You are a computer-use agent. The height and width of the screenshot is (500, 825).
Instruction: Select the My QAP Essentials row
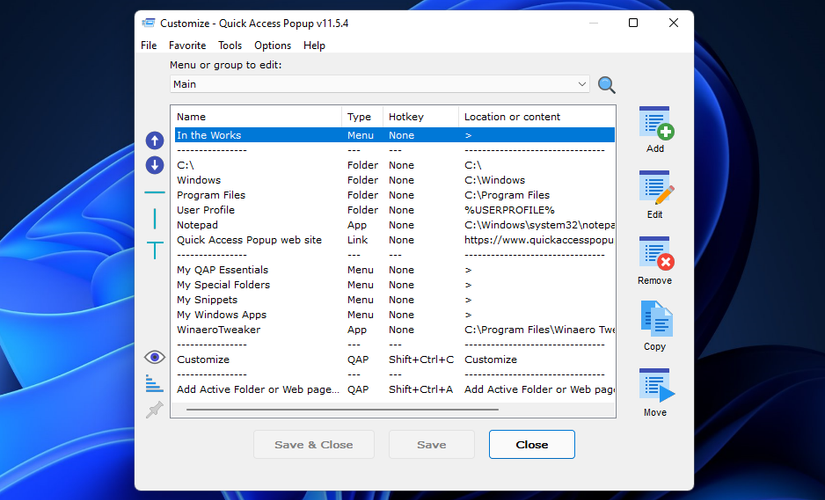click(395, 270)
